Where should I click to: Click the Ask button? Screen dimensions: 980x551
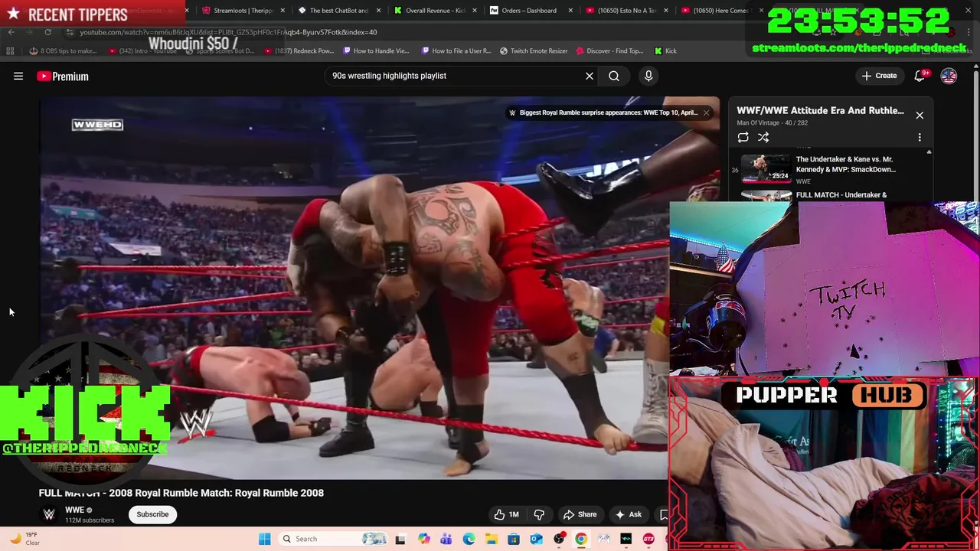click(x=628, y=514)
